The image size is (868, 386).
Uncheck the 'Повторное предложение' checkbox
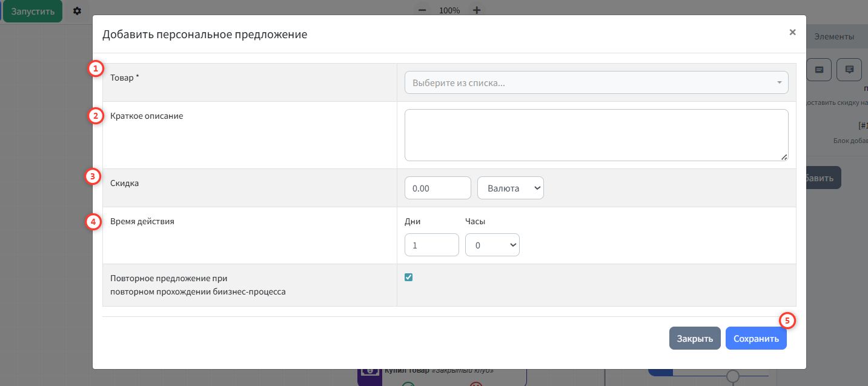coord(408,278)
